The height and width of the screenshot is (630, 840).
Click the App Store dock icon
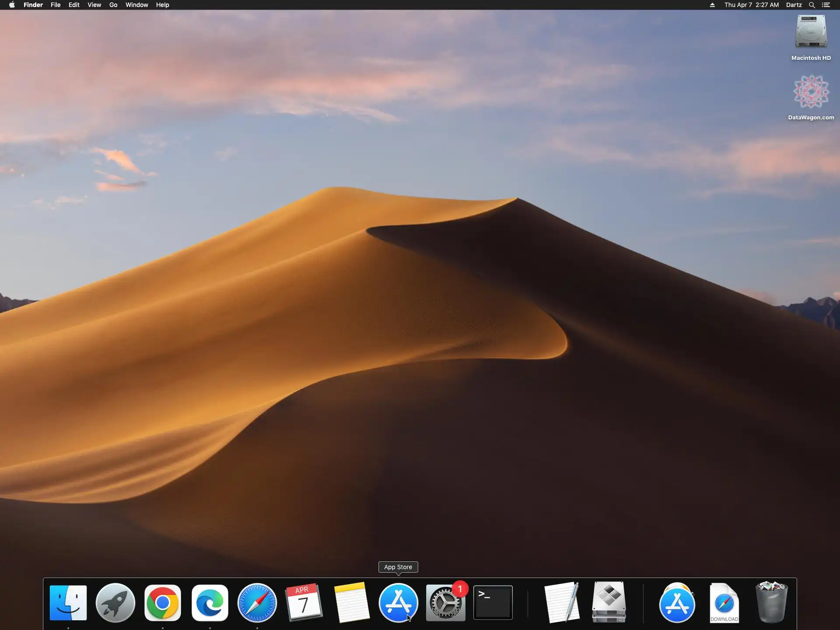point(398,603)
